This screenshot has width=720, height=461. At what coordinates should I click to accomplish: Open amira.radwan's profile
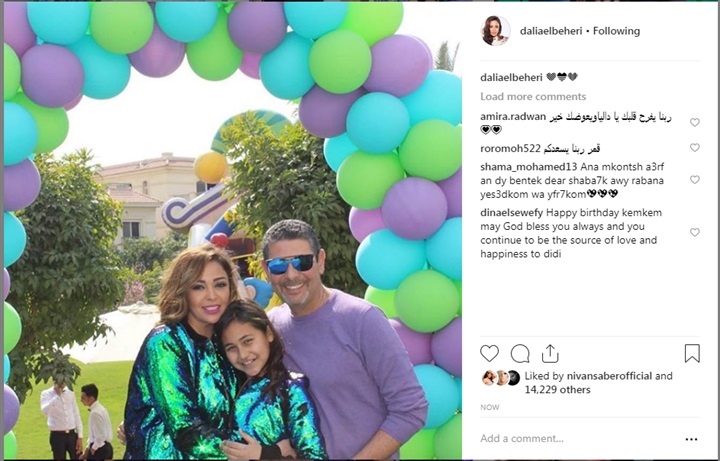tap(513, 117)
